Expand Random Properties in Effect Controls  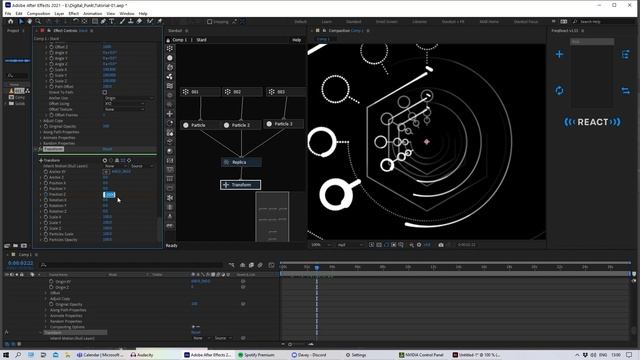tap(40, 143)
